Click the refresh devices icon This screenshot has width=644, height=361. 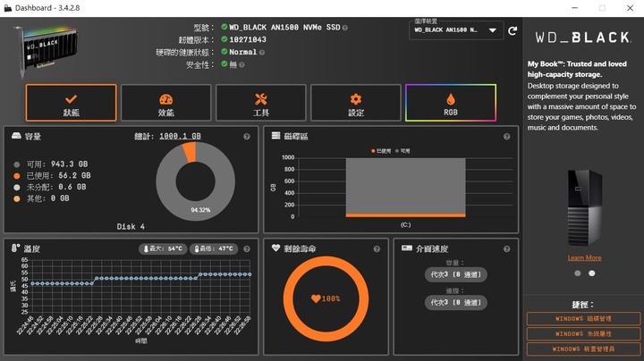[x=513, y=30]
